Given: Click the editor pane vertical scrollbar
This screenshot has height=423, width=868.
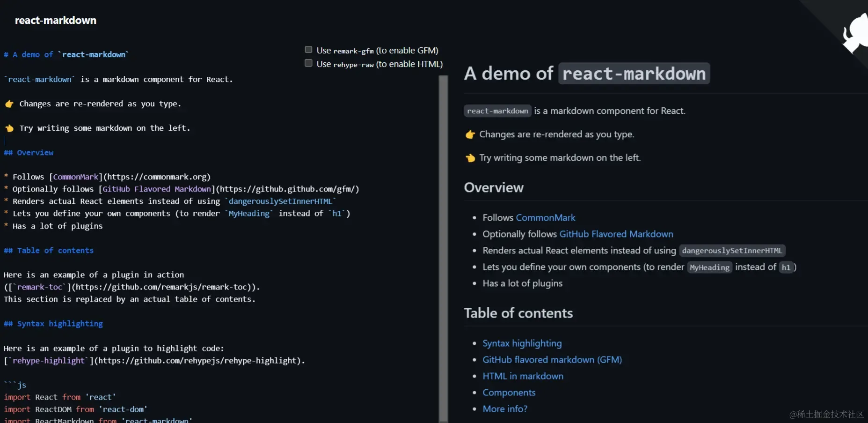Looking at the screenshot, I should pyautogui.click(x=443, y=248).
